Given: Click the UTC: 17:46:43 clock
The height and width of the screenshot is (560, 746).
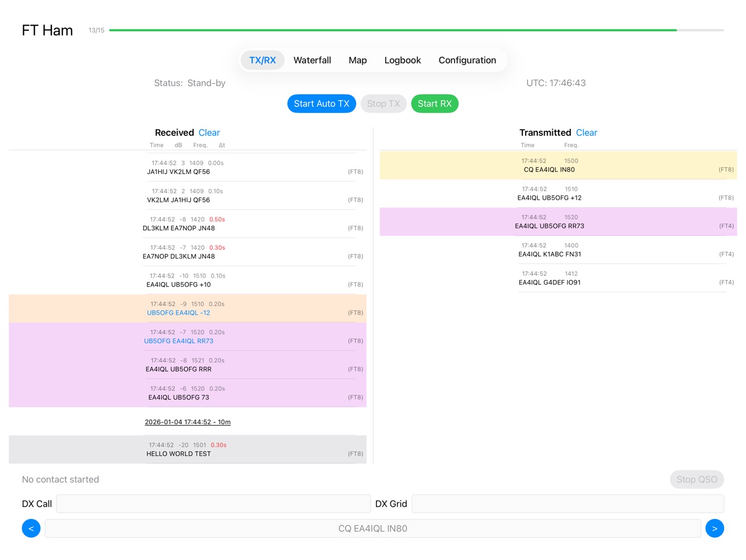Looking at the screenshot, I should pyautogui.click(x=556, y=83).
